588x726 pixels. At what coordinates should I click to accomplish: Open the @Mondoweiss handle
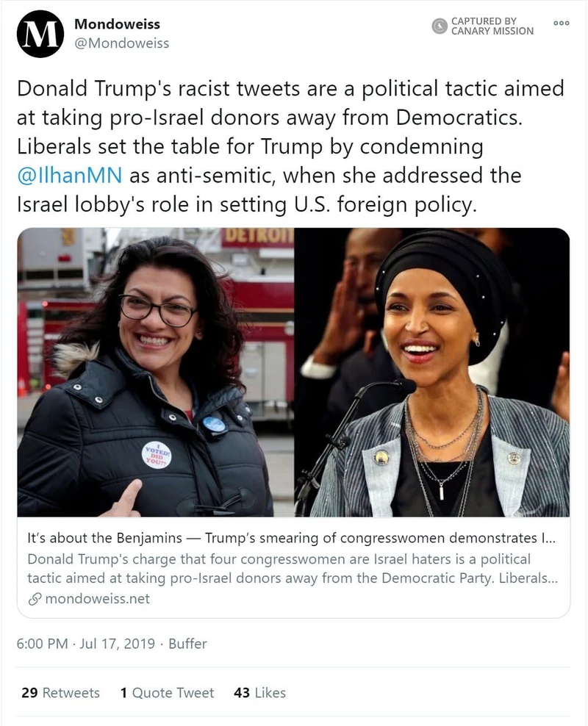[121, 43]
